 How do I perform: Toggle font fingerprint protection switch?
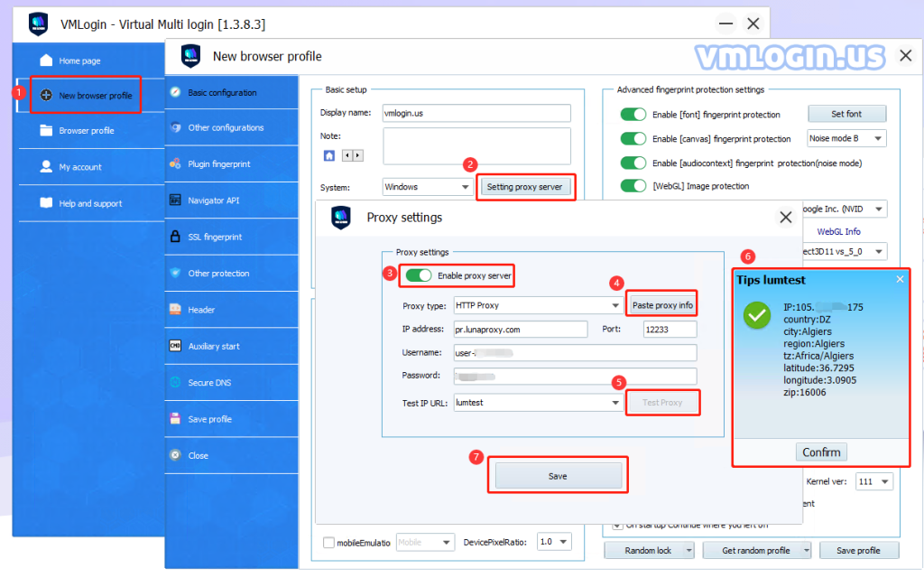tap(633, 114)
